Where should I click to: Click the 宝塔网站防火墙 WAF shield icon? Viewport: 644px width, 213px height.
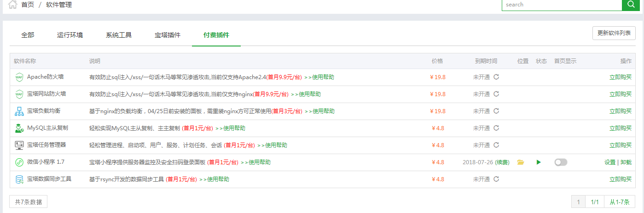pos(19,94)
